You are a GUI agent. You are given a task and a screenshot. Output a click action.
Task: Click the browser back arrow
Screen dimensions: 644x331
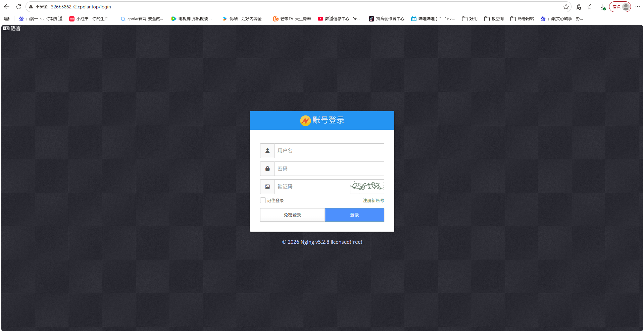pos(7,7)
